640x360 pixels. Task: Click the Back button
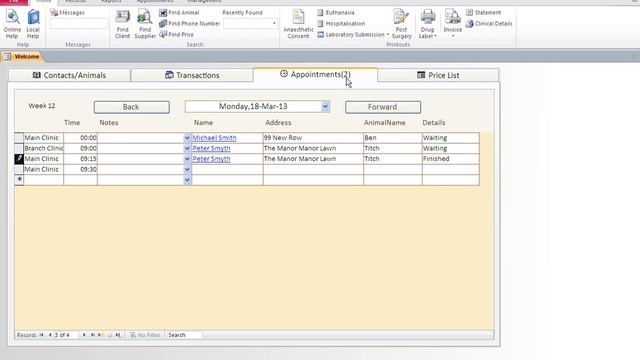click(x=131, y=107)
